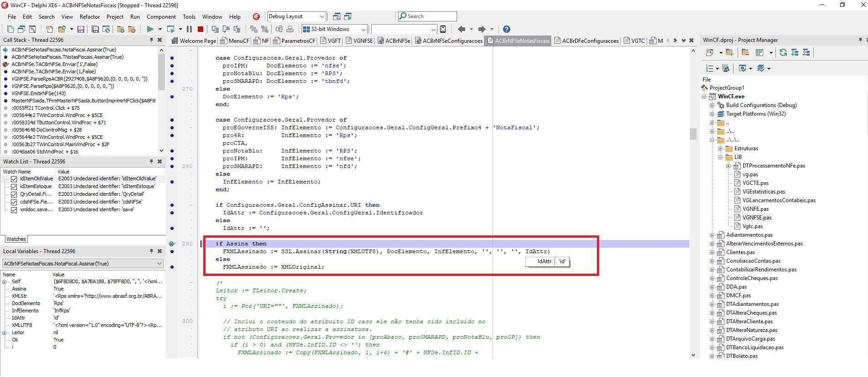Click the Search input field in title bar
The height and width of the screenshot is (377, 868).
[x=427, y=16]
